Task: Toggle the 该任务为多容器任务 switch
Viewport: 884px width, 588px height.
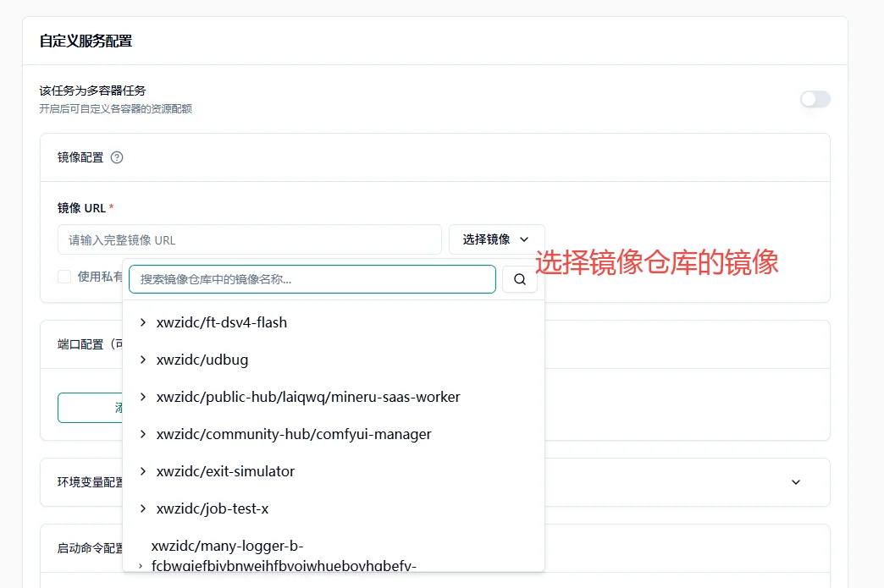Action: pos(815,99)
